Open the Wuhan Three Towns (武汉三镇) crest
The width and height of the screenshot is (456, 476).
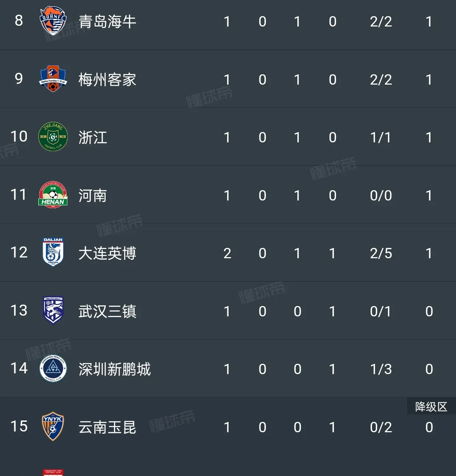(x=53, y=310)
